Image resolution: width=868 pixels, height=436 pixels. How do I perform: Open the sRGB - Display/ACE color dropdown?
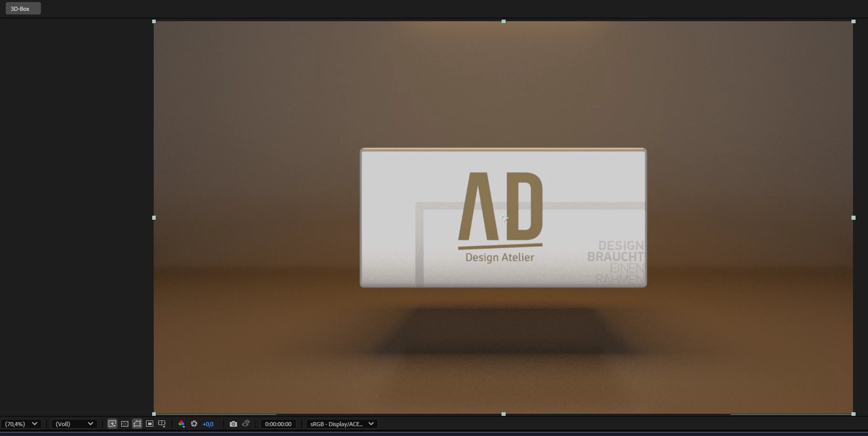click(342, 424)
